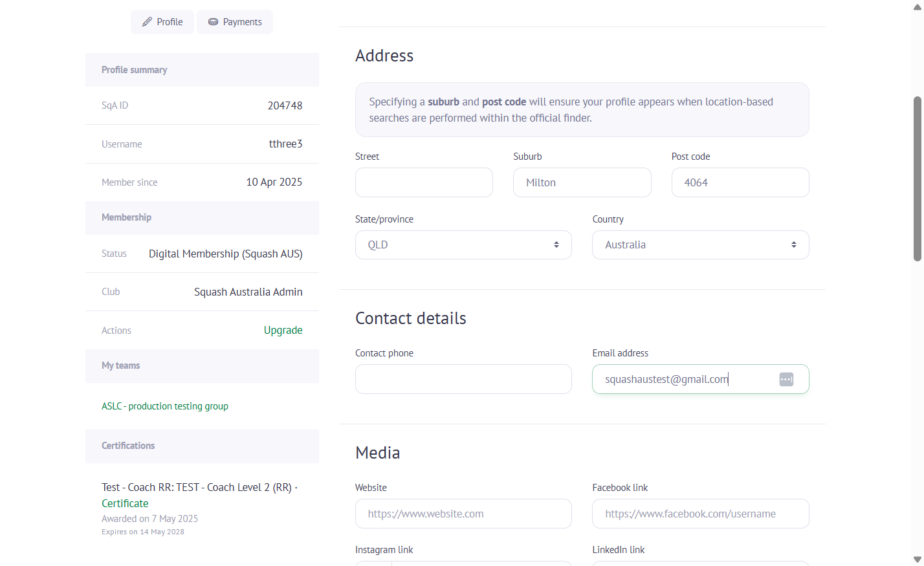Click the scrollbar down arrow
This screenshot has width=924, height=566.
918,560
